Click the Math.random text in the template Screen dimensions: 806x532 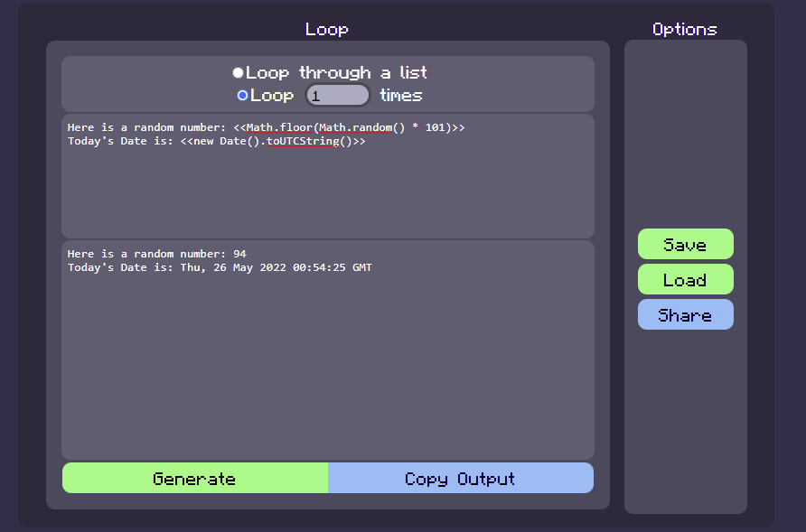[x=355, y=127]
